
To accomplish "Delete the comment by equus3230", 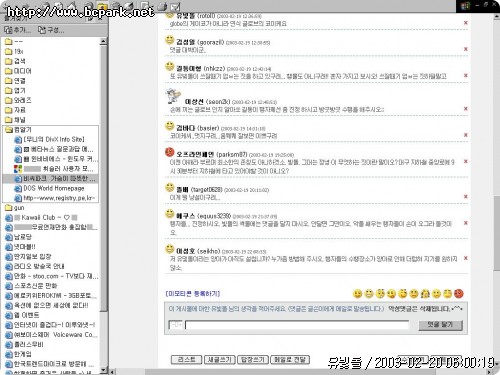I will coord(466,223).
